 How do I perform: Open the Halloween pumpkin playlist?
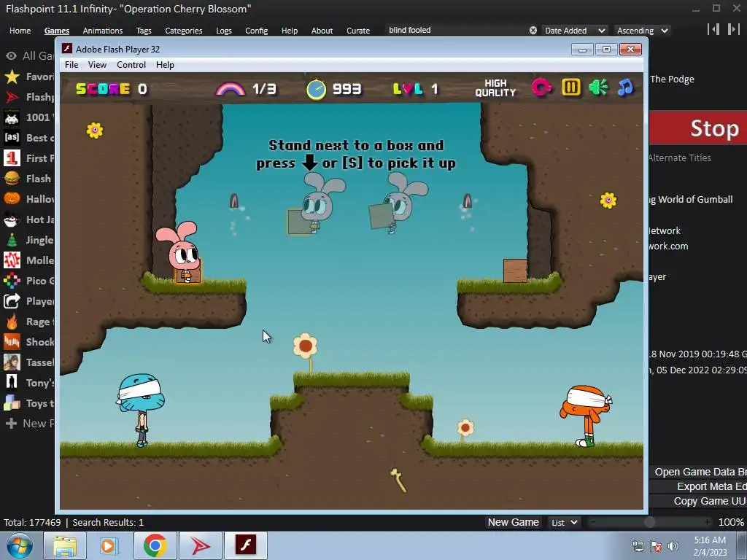tap(12, 199)
